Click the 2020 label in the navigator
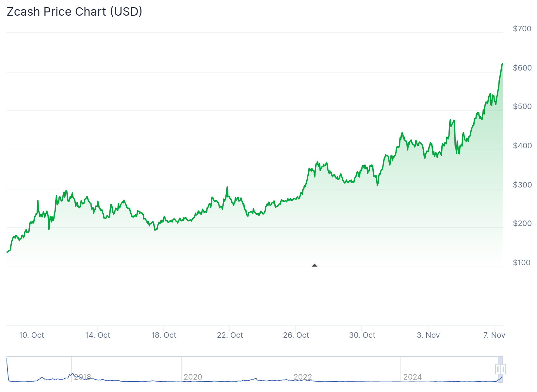The image size is (537, 392). coord(193,377)
